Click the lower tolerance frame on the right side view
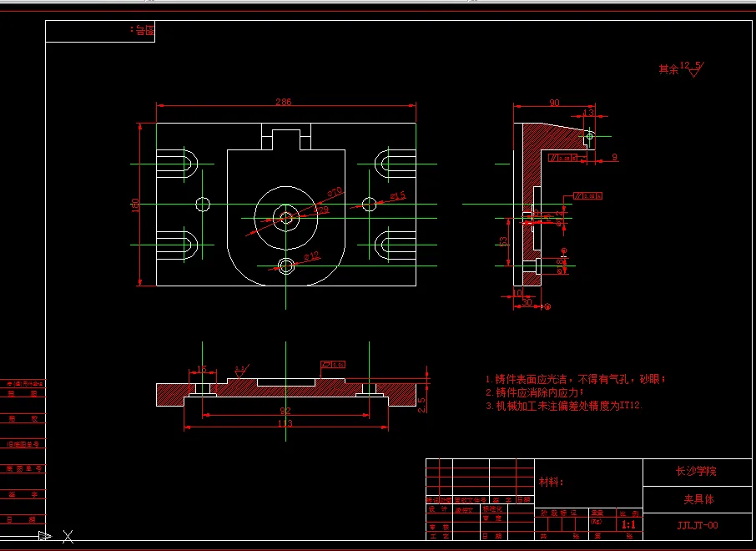756x551 pixels. [x=588, y=196]
